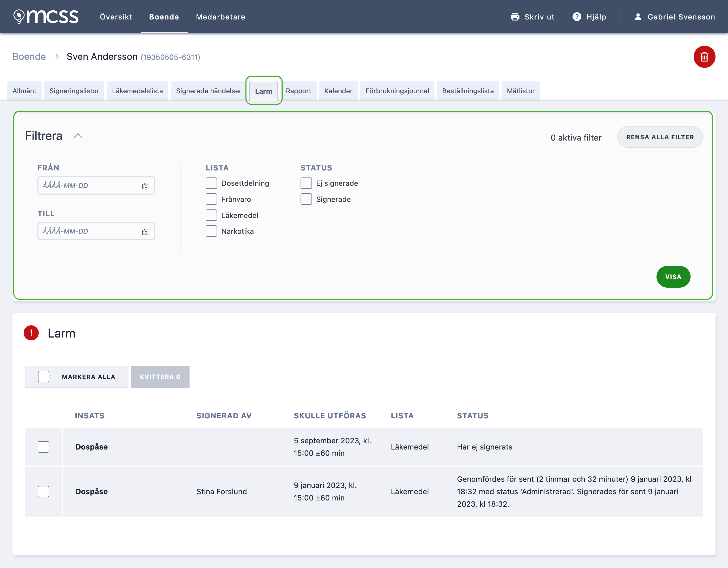
Task: Click the Insats column header
Action: [90, 415]
